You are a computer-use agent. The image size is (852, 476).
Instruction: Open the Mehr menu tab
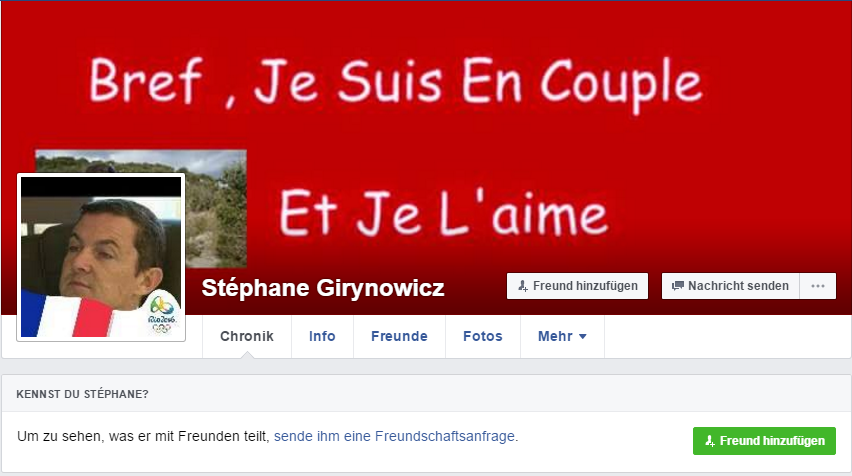pos(562,336)
